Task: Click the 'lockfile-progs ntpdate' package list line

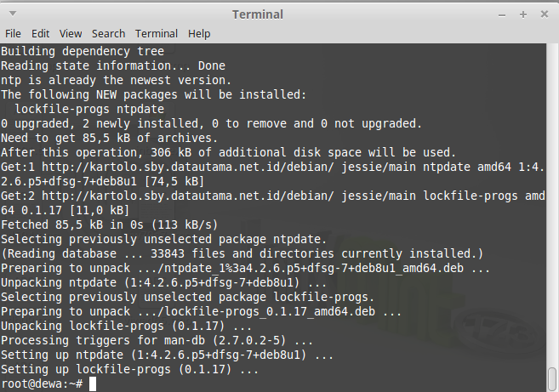Action: 89,109
